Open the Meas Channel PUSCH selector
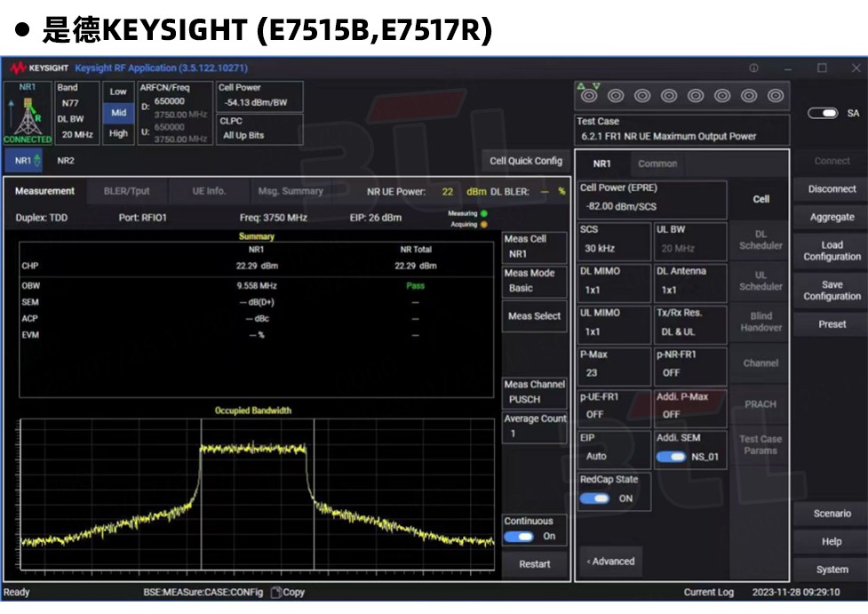The height and width of the screenshot is (614, 868). point(534,393)
